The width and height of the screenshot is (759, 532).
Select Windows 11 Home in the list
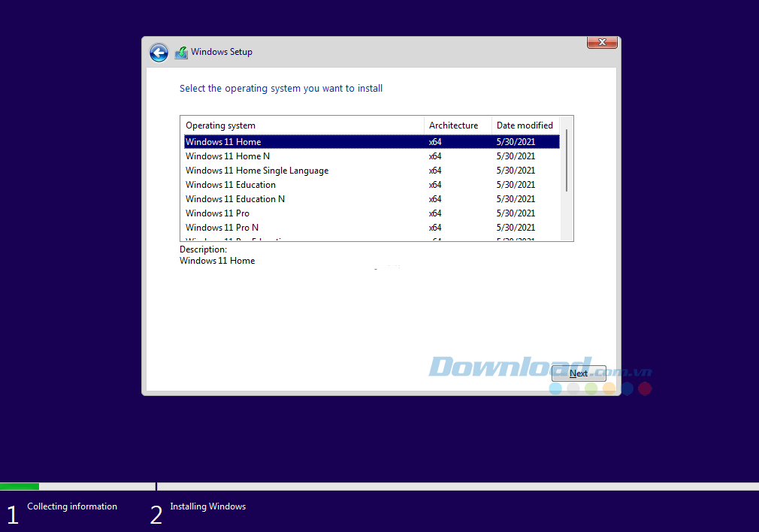(372, 142)
